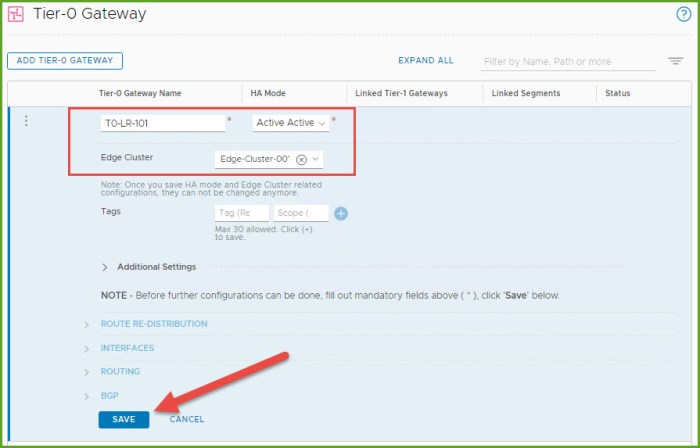Expand the Route Re-Distribution section
Image resolution: width=700 pixels, height=448 pixels.
[x=153, y=324]
